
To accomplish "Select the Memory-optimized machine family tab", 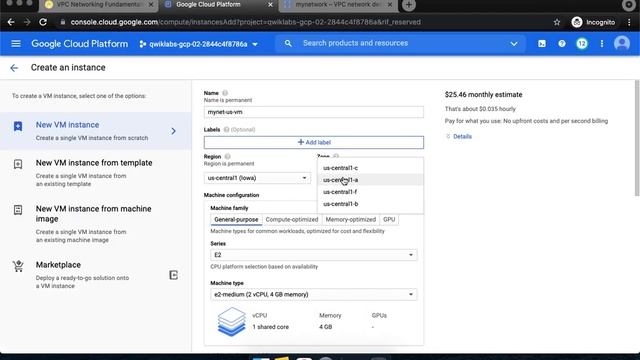I will coord(351,220).
